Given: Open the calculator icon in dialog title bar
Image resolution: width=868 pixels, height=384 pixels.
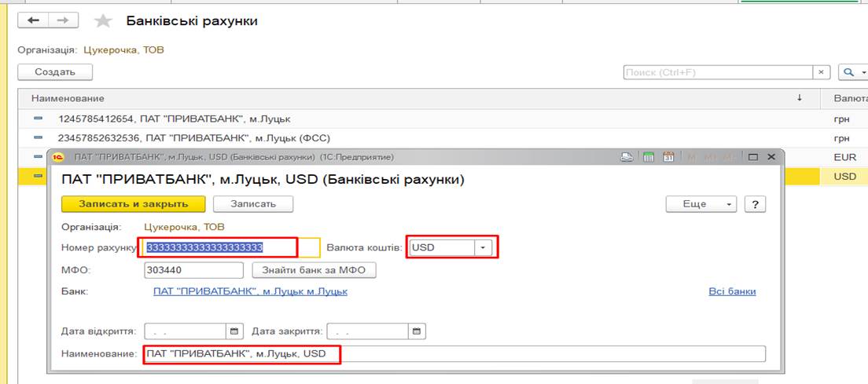Looking at the screenshot, I should 649,157.
